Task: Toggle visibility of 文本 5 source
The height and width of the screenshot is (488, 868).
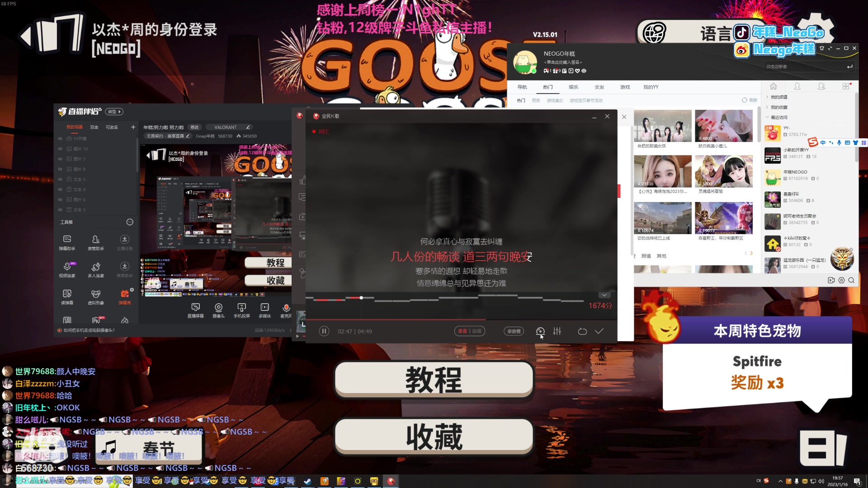Action: (x=60, y=179)
